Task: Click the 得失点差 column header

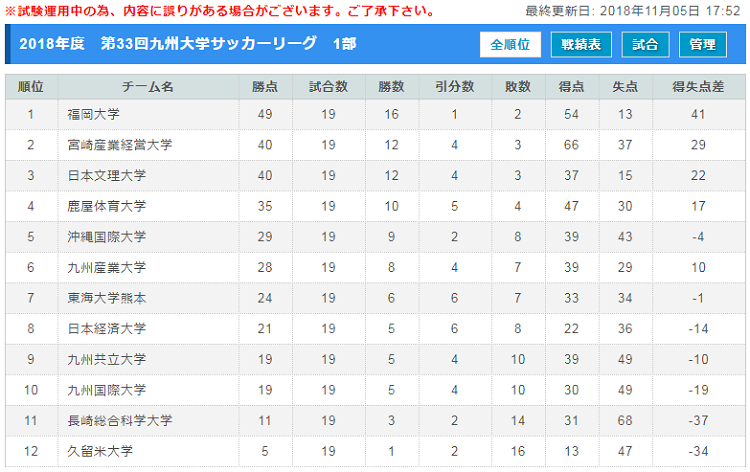Action: [x=698, y=87]
